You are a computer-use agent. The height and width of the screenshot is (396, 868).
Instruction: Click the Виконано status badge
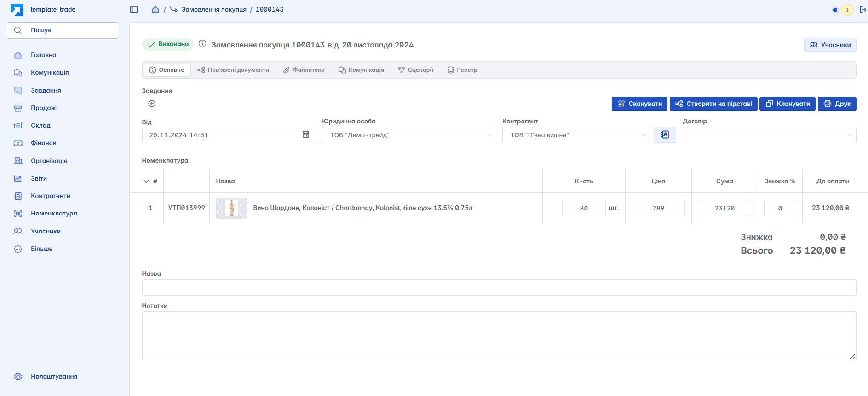pyautogui.click(x=168, y=44)
